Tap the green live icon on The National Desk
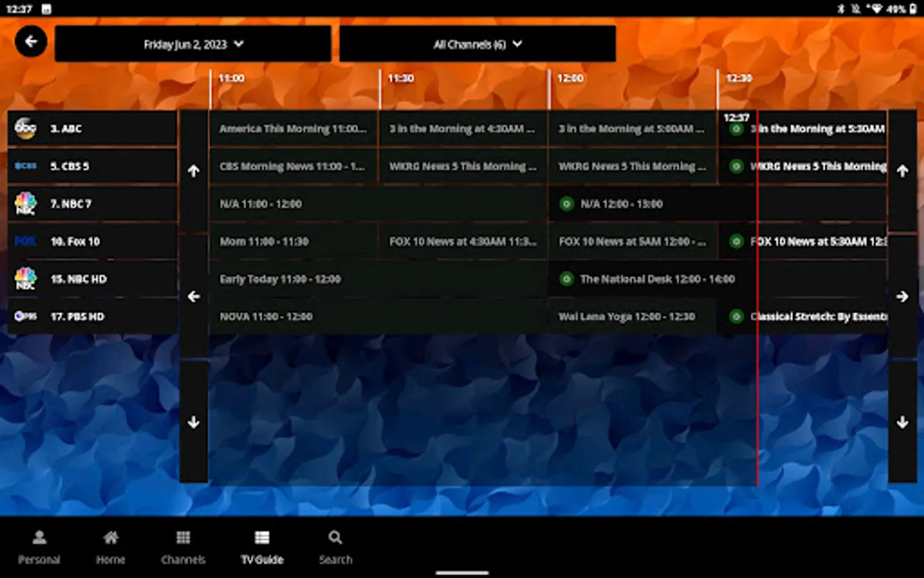This screenshot has height=578, width=924. (566, 279)
